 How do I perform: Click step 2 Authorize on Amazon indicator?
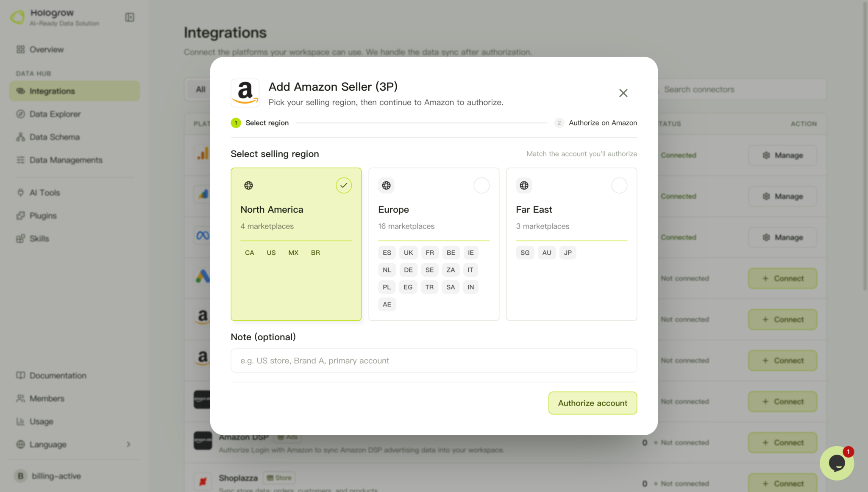[595, 123]
